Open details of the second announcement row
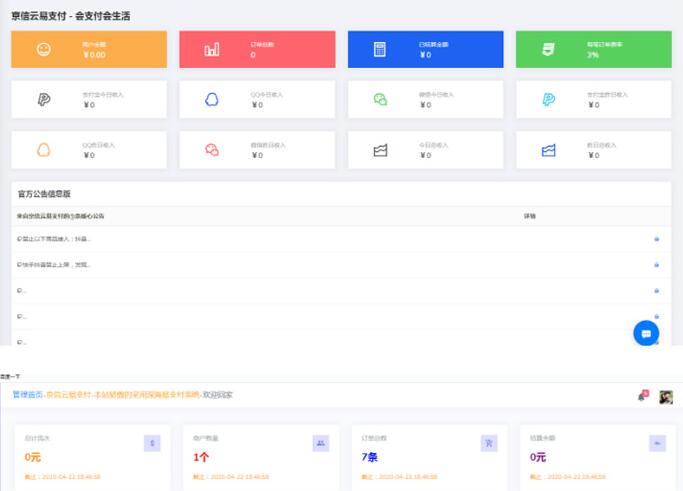The image size is (683, 491). pyautogui.click(x=656, y=265)
